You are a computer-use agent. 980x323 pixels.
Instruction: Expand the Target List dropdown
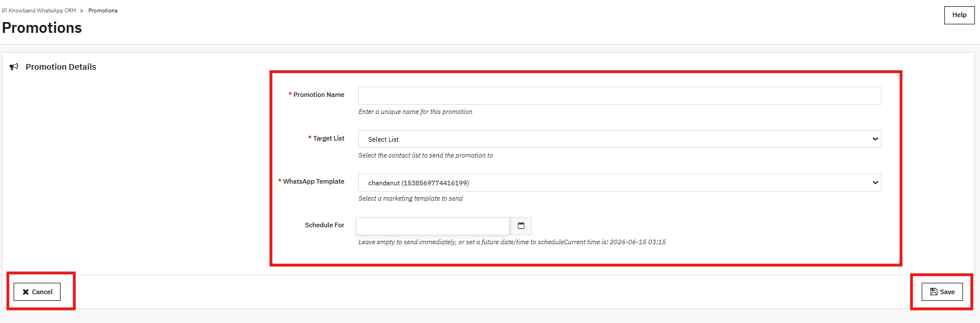(x=620, y=139)
